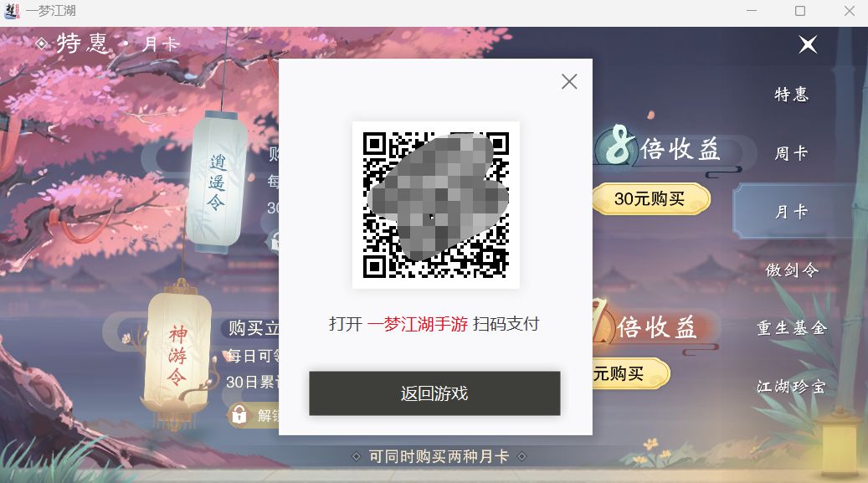Click the lower 元购买 purchase button

[x=630, y=374]
